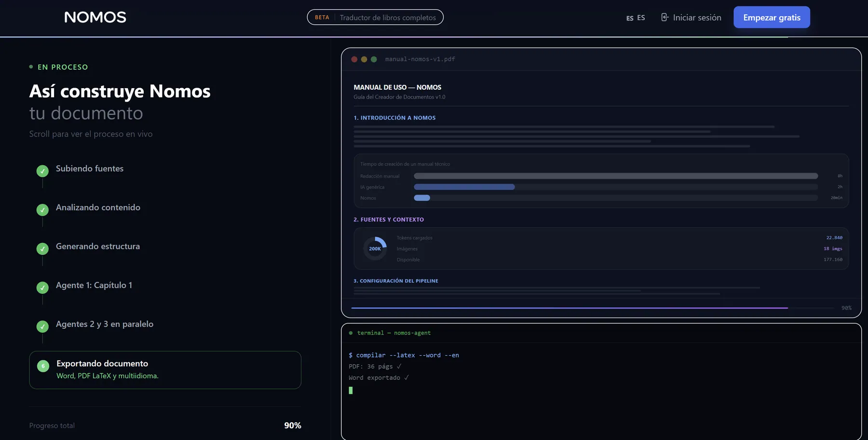This screenshot has height=440, width=868.
Task: Click the 2. FUENTES Y CONTEXTO heading
Action: pos(389,219)
